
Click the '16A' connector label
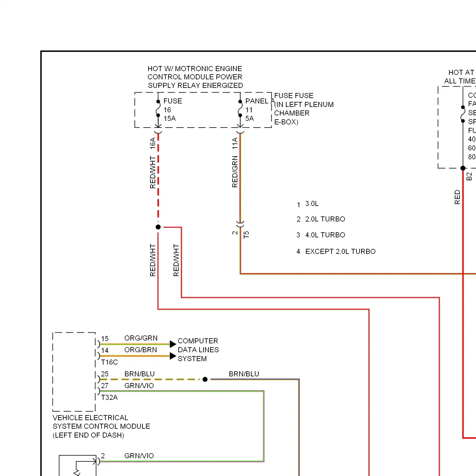153,143
